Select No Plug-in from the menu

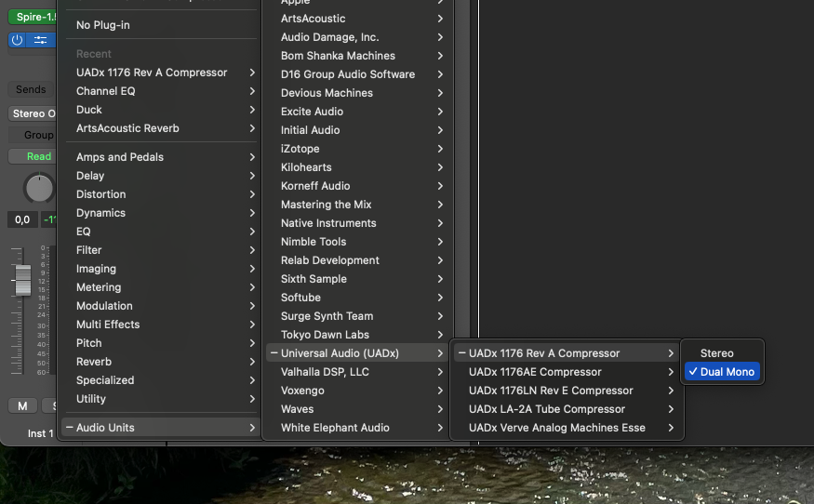[x=161, y=25]
